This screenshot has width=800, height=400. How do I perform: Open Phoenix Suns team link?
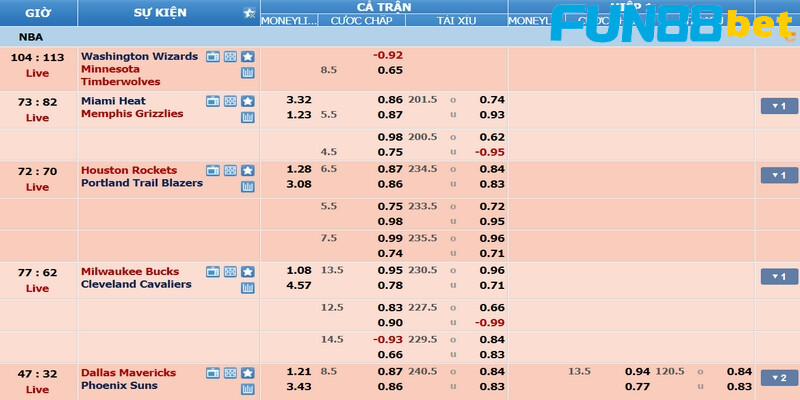[119, 385]
